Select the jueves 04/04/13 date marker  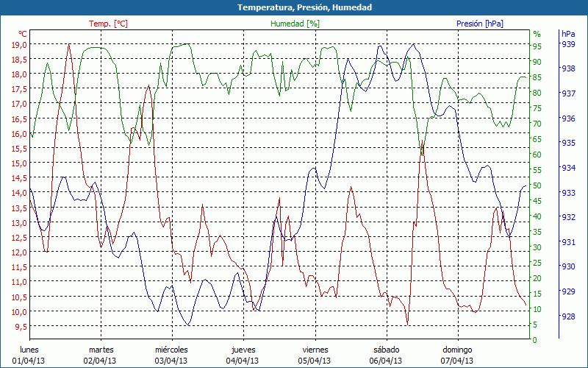click(x=243, y=355)
